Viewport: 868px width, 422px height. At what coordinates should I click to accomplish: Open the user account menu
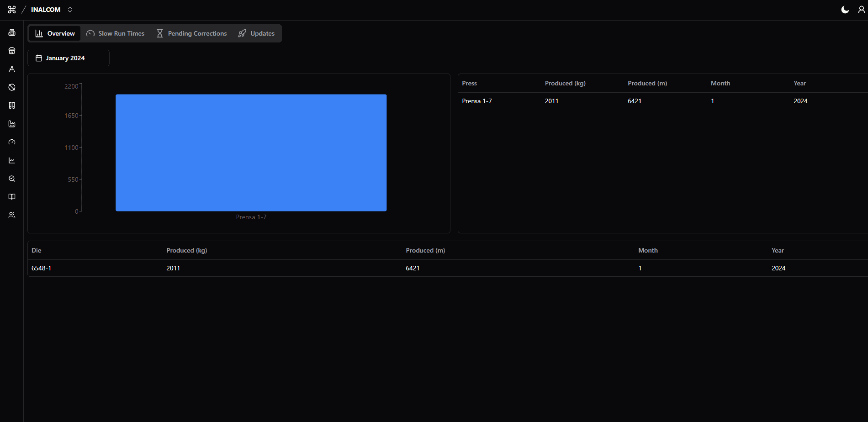click(x=861, y=10)
